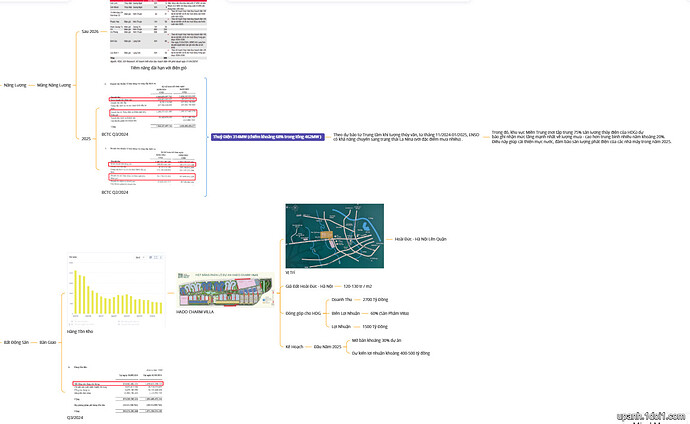This screenshot has width=690, height=424.
Task: Click the Mở bán khoảng 30% dự án node
Action: click(x=376, y=340)
